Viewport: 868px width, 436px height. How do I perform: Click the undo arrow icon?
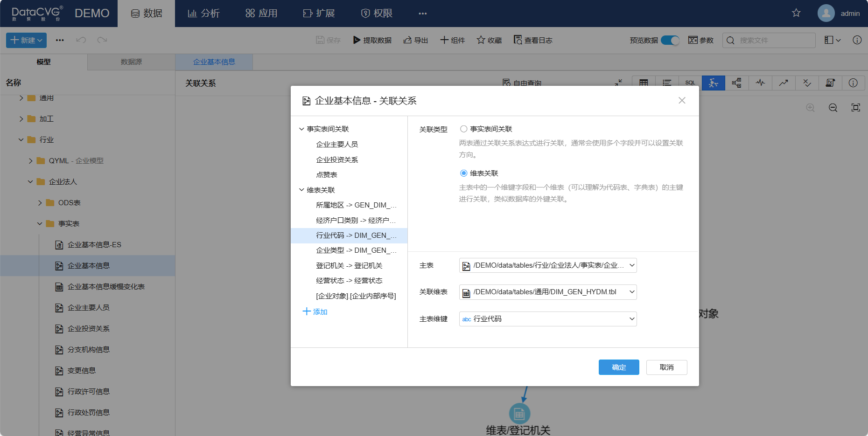pos(81,40)
